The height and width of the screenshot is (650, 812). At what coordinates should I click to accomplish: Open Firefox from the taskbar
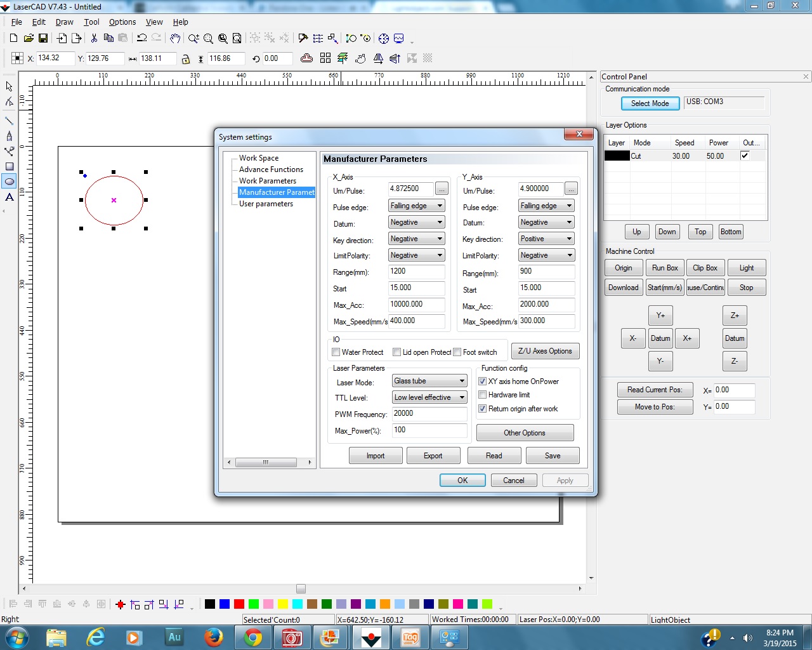[214, 637]
